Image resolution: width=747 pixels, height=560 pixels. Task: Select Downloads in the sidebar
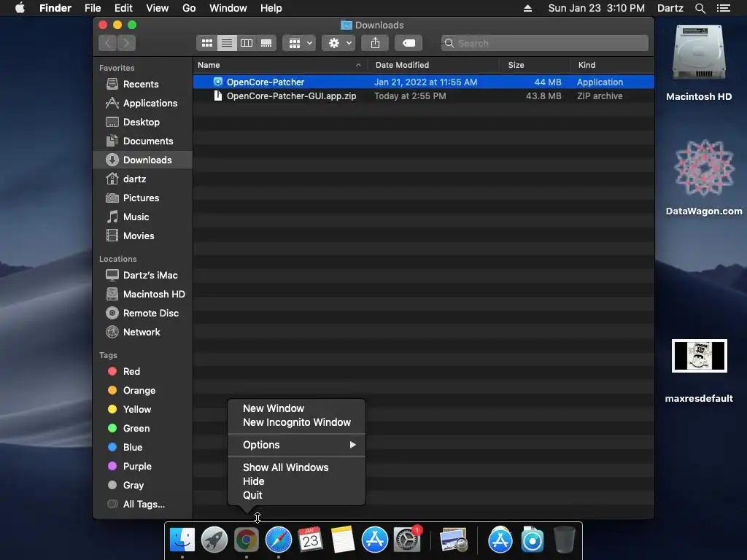143,160
